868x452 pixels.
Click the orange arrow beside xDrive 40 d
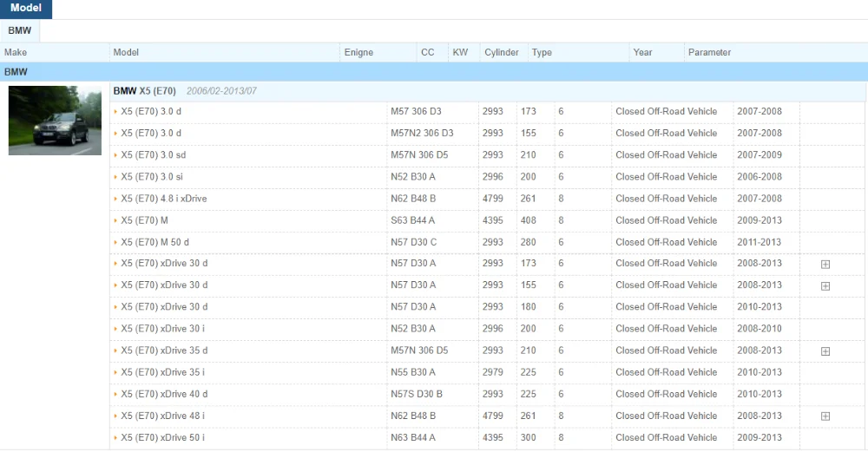tap(115, 395)
